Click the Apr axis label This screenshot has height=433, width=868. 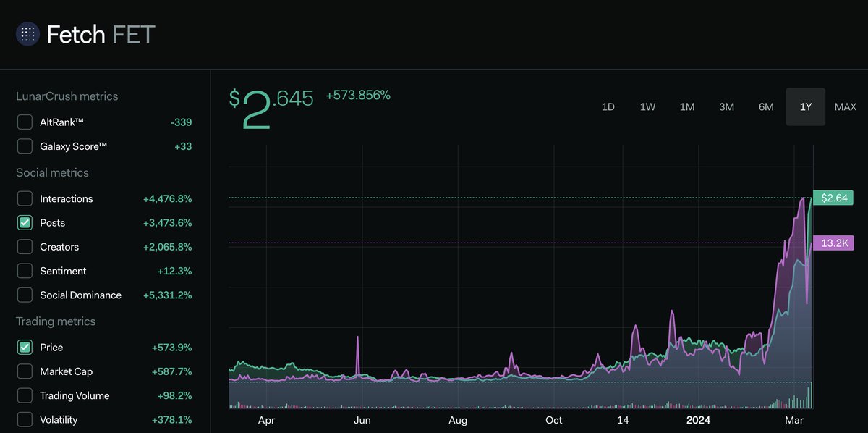click(x=266, y=420)
